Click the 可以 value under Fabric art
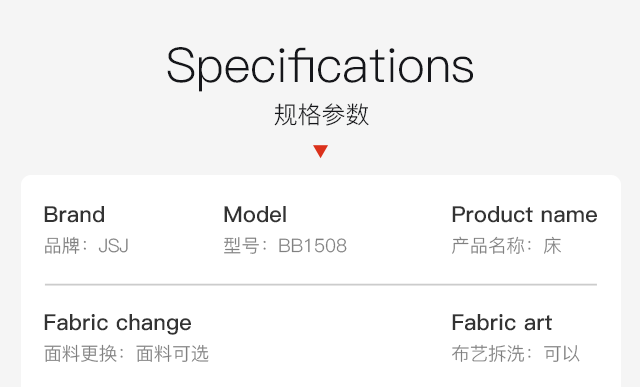 point(562,354)
